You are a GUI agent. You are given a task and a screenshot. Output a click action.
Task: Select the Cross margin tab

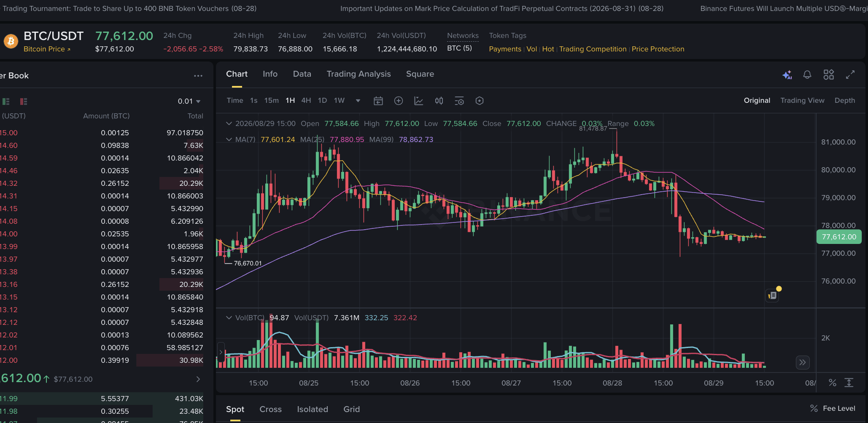tap(270, 409)
